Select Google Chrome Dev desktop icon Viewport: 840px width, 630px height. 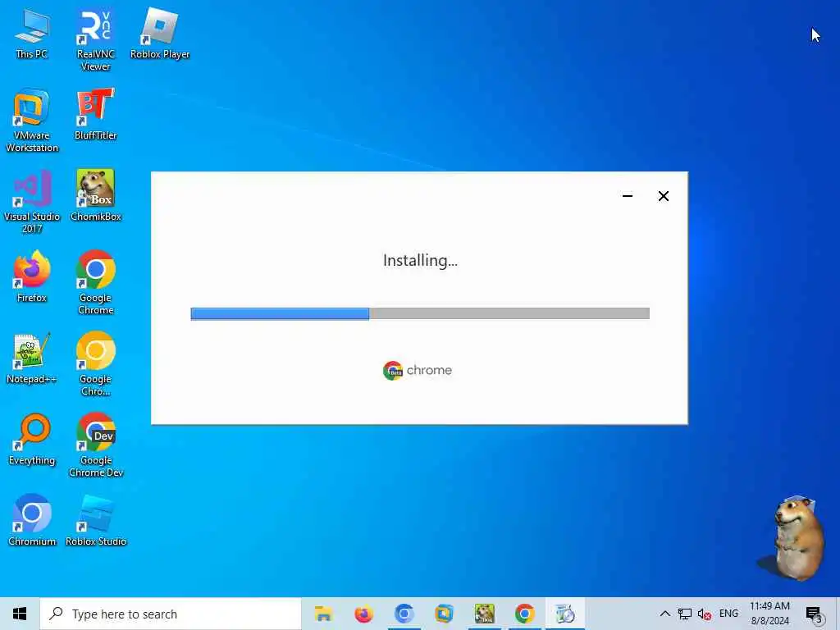point(95,445)
